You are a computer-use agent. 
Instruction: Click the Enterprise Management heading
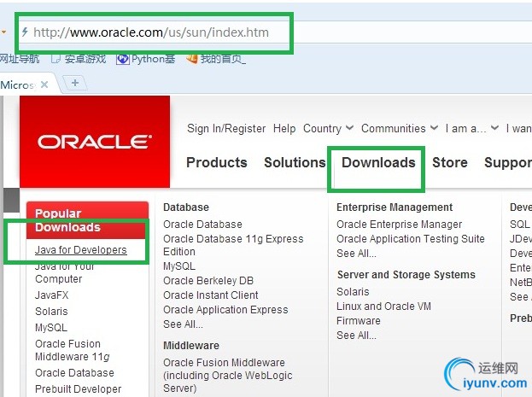pos(395,207)
